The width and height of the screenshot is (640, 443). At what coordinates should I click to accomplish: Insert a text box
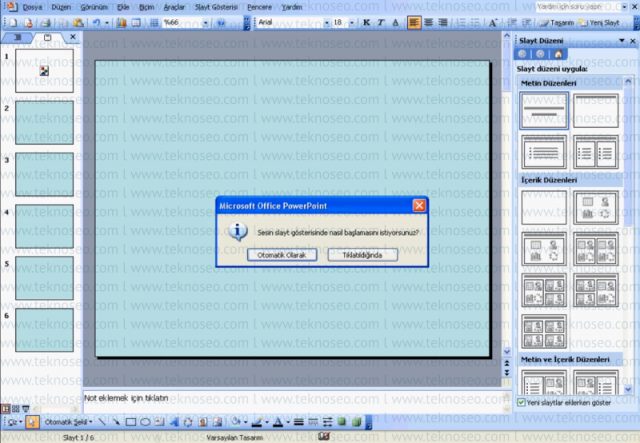tap(160, 422)
